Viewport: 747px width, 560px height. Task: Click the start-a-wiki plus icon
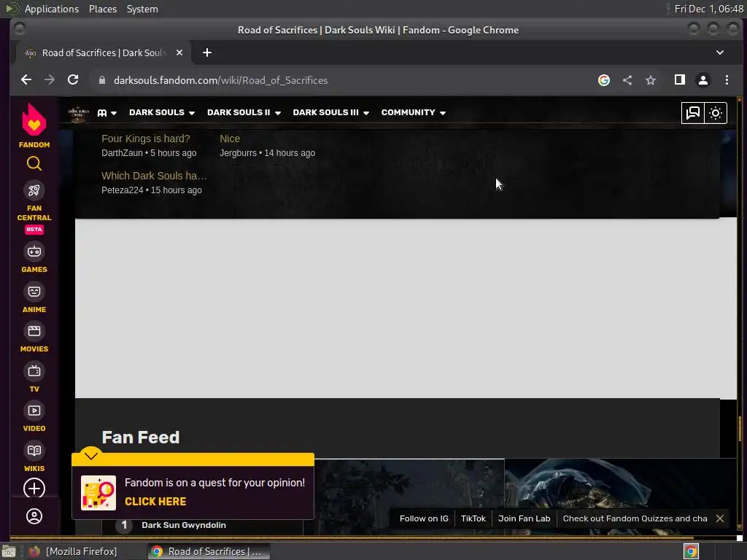point(34,489)
